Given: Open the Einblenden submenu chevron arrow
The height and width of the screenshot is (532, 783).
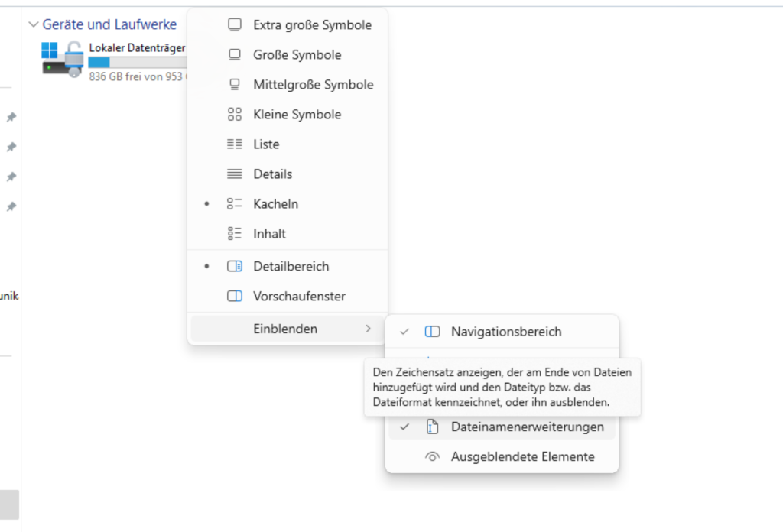Looking at the screenshot, I should coord(369,329).
